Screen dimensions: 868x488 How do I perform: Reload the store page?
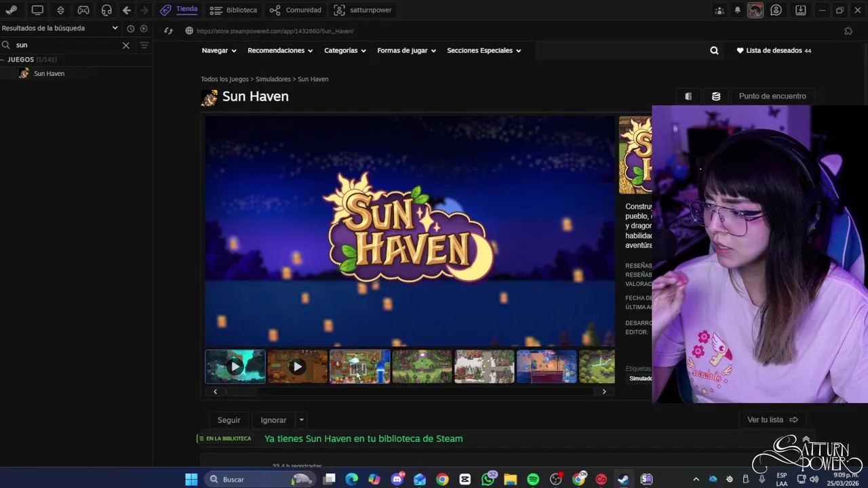pyautogui.click(x=168, y=30)
